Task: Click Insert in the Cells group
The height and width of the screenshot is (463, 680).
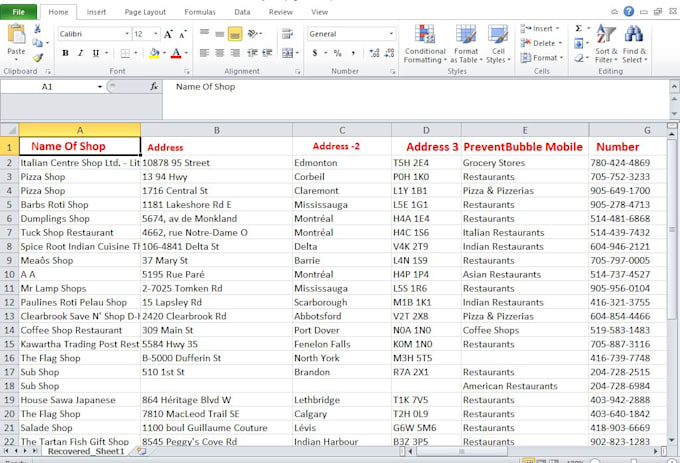Action: click(540, 29)
